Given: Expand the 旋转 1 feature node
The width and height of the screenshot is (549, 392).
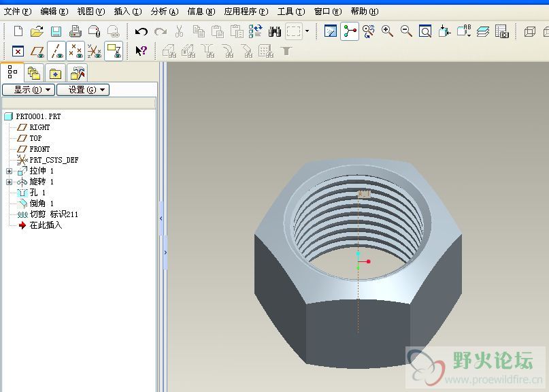Looking at the screenshot, I should click(9, 182).
